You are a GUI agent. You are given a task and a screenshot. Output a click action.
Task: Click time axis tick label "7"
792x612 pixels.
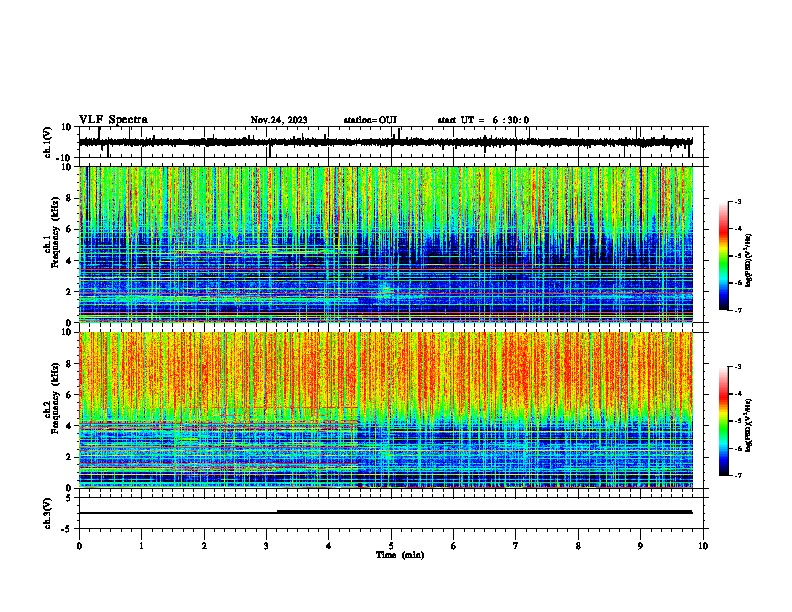516,546
